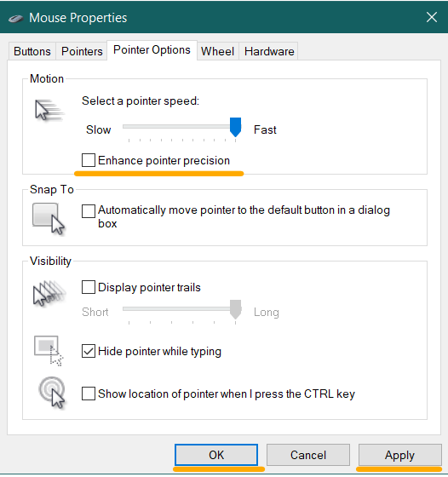Open the Pointers tab
This screenshot has width=448, height=477.
tap(82, 51)
